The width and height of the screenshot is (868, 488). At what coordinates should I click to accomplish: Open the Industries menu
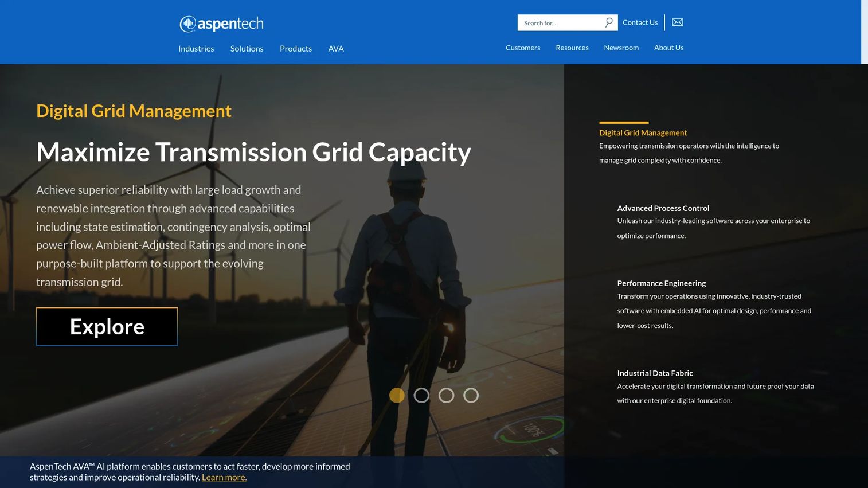tap(196, 49)
